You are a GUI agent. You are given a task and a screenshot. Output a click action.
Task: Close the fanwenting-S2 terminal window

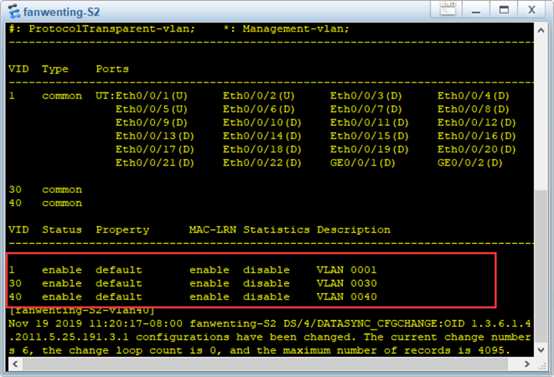532,10
